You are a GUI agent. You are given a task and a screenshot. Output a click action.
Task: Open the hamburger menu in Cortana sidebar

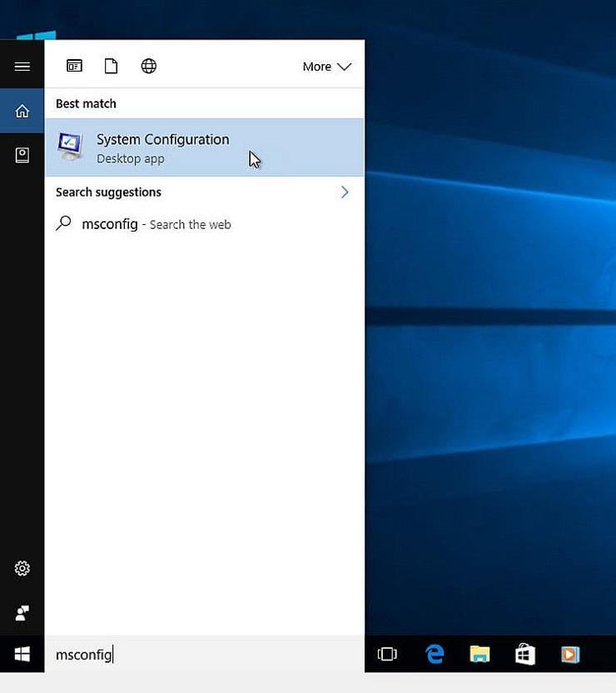point(22,67)
